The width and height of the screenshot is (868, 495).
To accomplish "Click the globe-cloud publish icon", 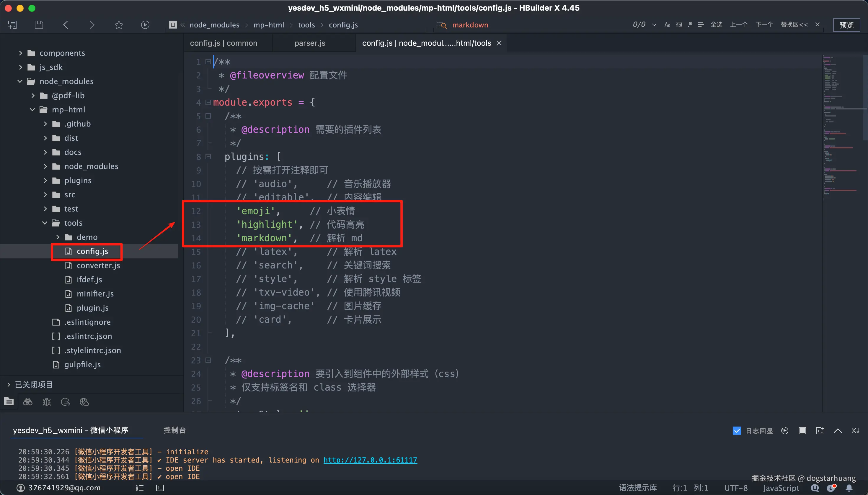I will [x=84, y=401].
